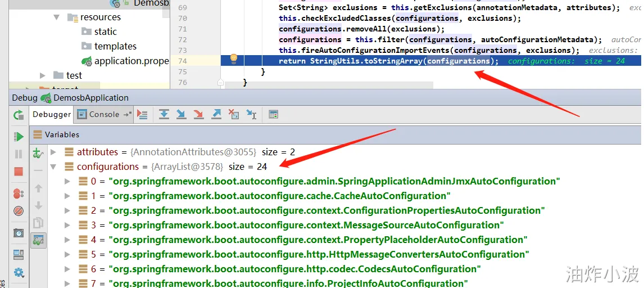Click move watch down arrow
The width and height of the screenshot is (644, 288).
point(38,205)
